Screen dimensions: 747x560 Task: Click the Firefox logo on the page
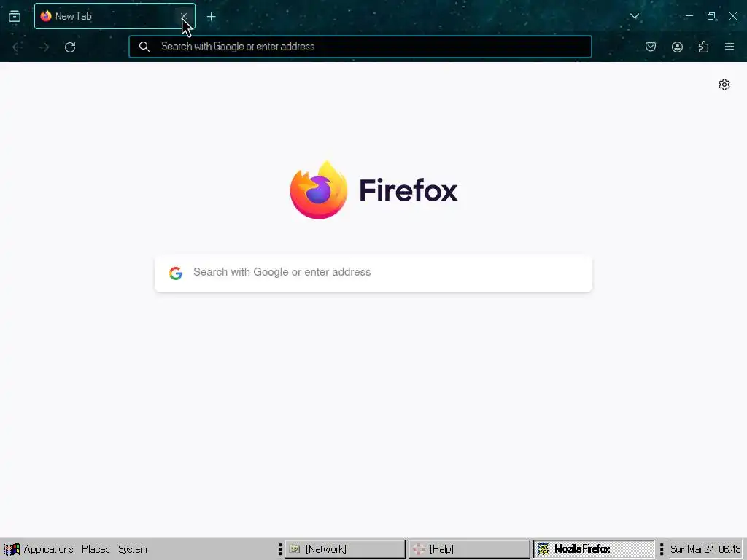tap(373, 190)
